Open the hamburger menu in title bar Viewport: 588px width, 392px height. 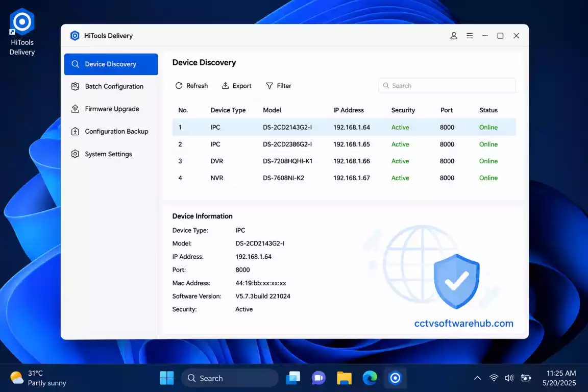pos(470,36)
